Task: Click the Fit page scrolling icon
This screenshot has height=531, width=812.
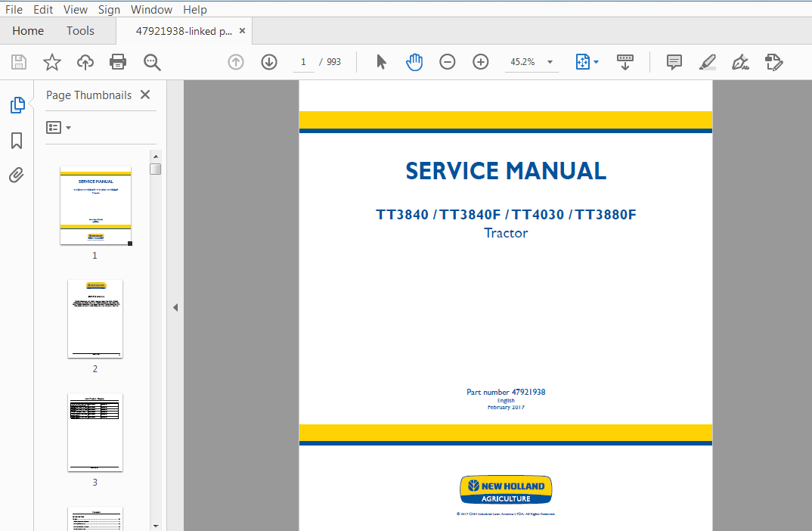Action: tap(583, 62)
